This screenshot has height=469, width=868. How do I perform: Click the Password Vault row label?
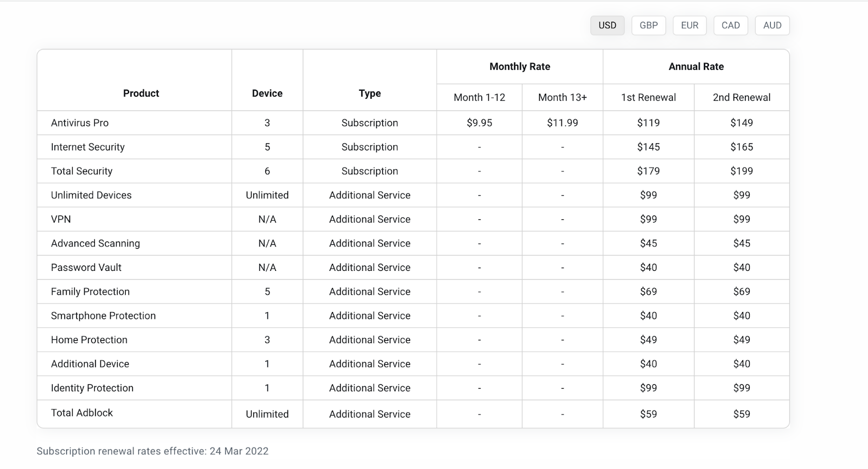tap(86, 268)
